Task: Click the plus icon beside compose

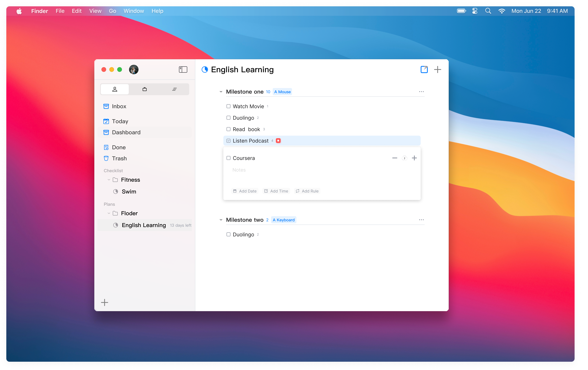Action: pos(438,70)
